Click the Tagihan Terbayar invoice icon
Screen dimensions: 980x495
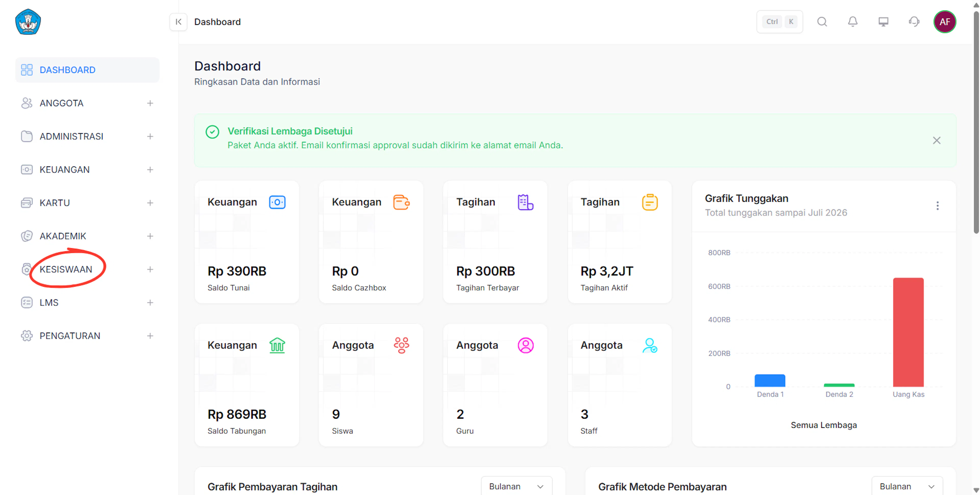pos(525,202)
